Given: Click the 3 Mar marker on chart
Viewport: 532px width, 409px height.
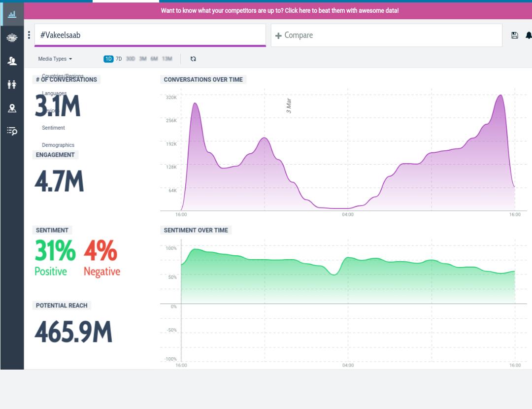Looking at the screenshot, I should pyautogui.click(x=289, y=105).
